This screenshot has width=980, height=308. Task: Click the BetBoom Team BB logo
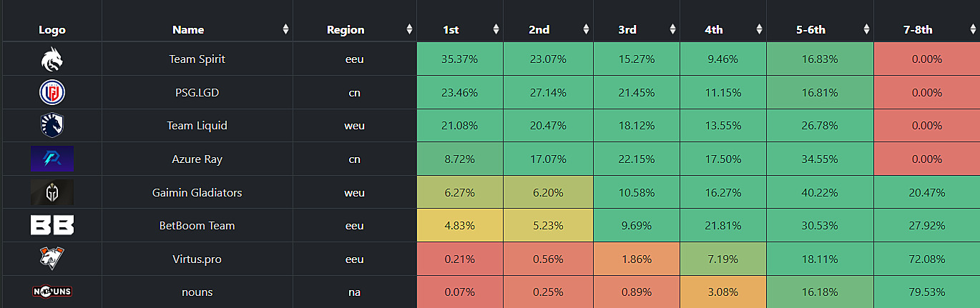[x=52, y=226]
